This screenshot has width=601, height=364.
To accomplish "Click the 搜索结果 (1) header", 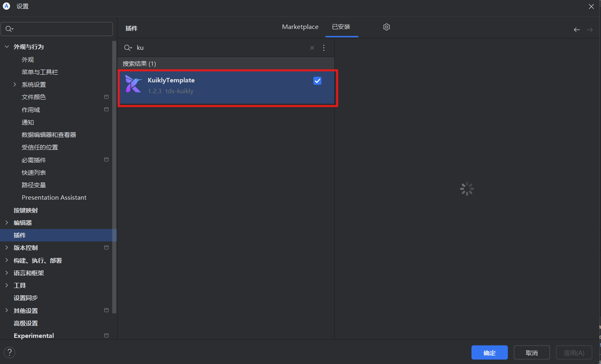I will [139, 63].
